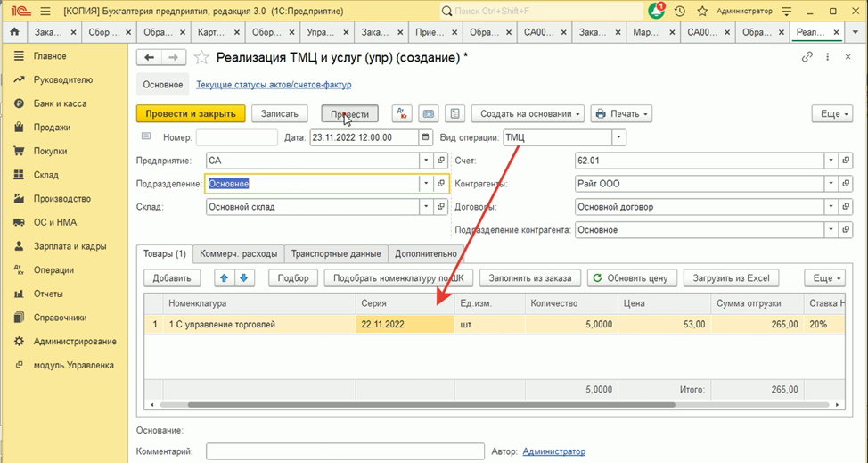Expand Подразделение контрагента dropdown arrow
868x463 pixels.
(x=831, y=230)
